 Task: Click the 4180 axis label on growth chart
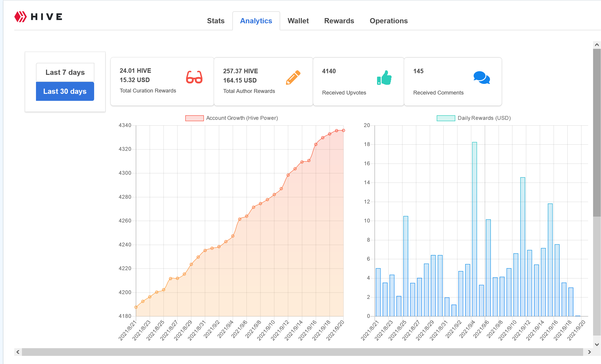tap(125, 316)
